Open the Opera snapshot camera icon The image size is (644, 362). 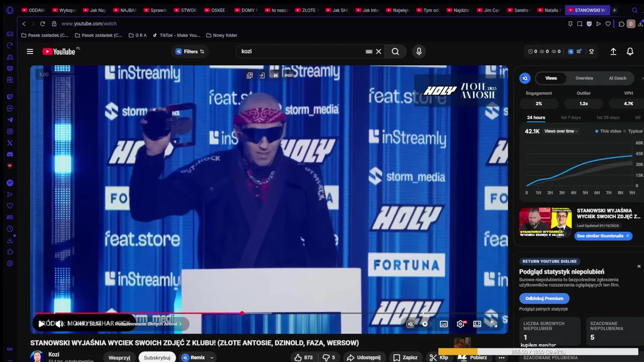pos(580,24)
